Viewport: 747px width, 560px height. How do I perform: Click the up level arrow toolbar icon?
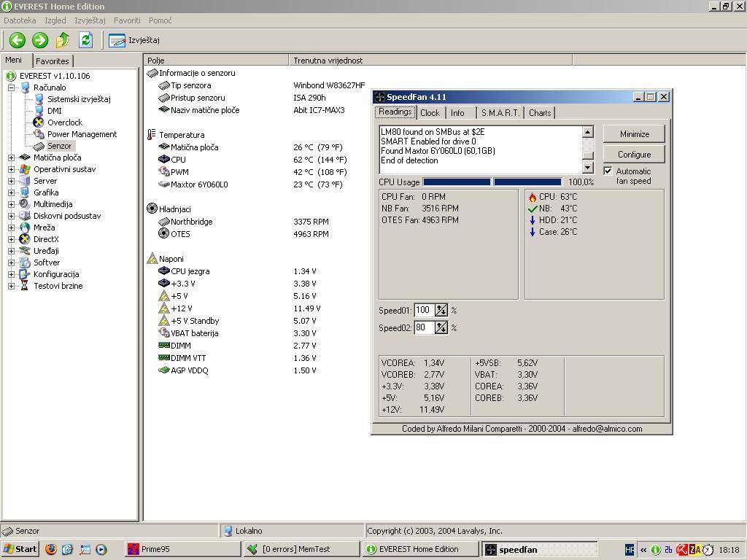tap(63, 40)
